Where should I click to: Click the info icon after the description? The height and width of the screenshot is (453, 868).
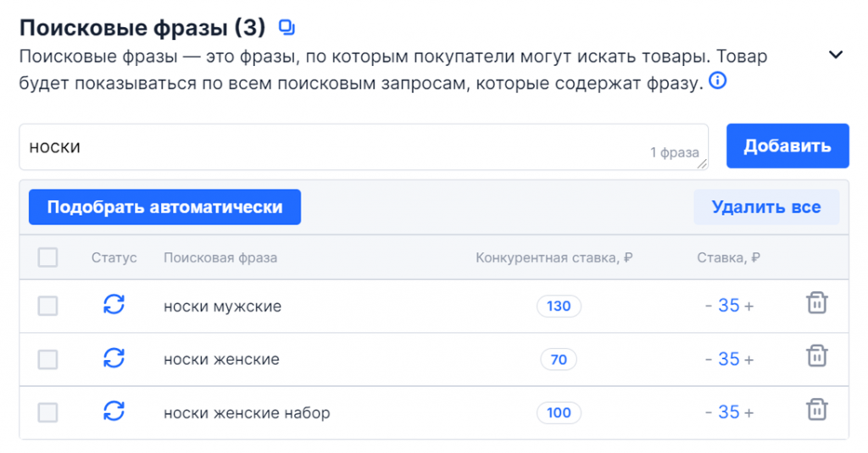[x=717, y=82]
